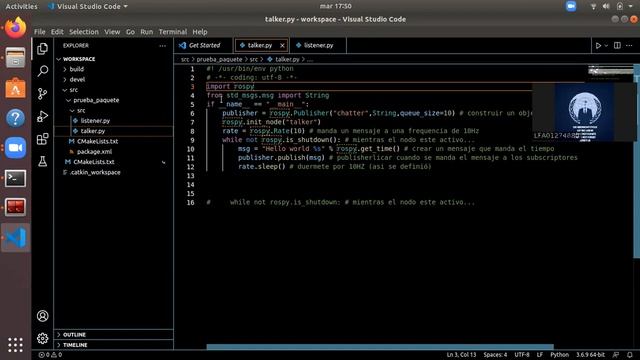Show Applications grid in the dock
The width and height of the screenshot is (640, 360).
click(x=16, y=345)
